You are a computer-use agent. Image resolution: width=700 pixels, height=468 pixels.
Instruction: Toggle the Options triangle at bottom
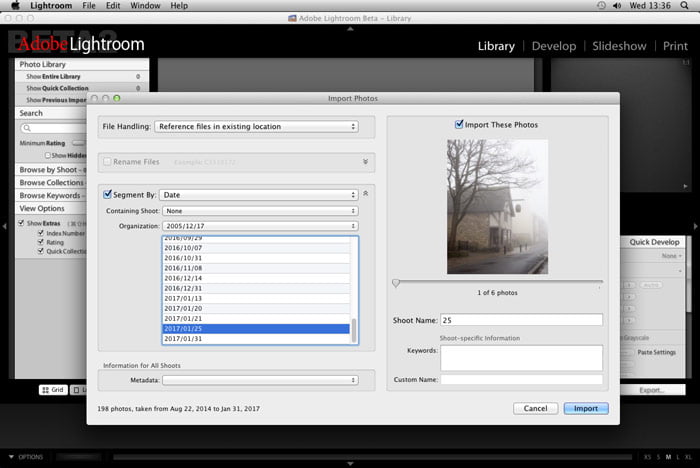(x=11, y=457)
